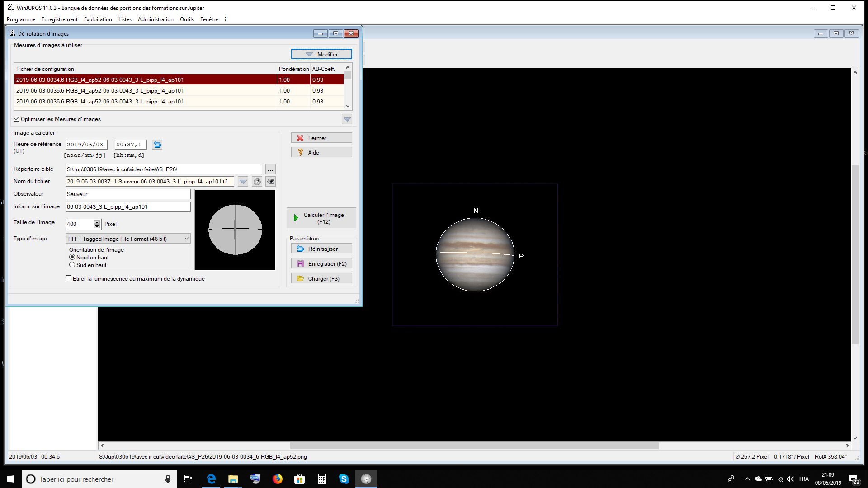Open the Outils menu
This screenshot has width=868, height=488.
point(186,19)
